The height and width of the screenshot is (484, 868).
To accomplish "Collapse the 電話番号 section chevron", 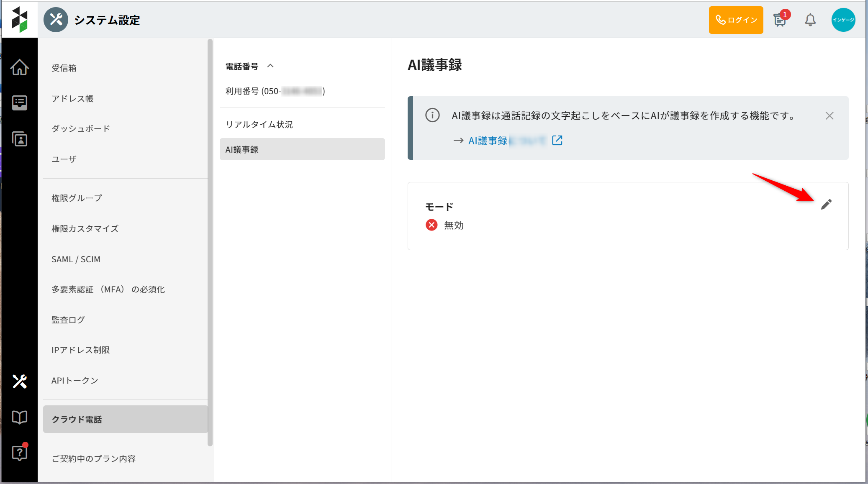I will [270, 66].
